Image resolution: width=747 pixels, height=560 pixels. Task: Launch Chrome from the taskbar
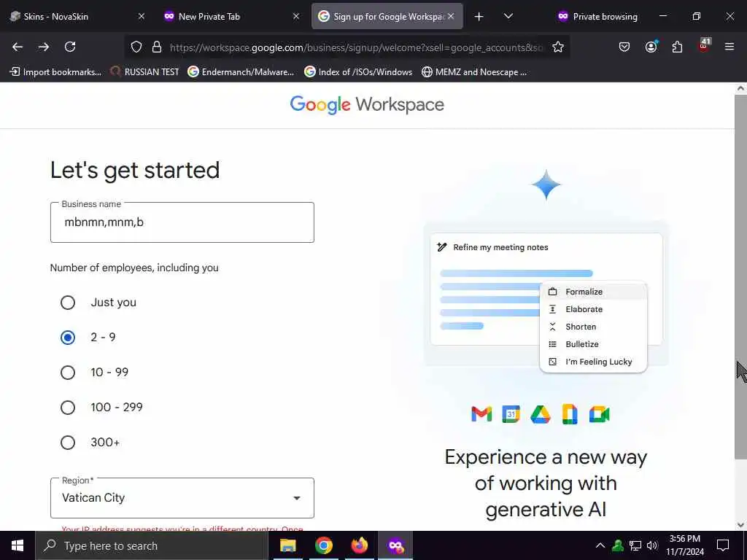coord(323,545)
